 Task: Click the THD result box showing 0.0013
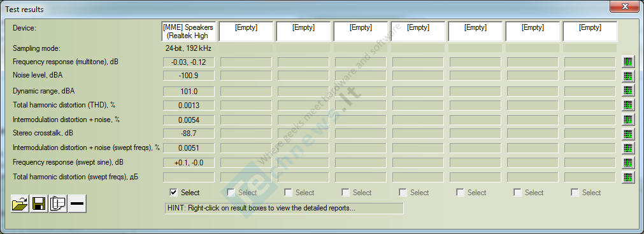[x=189, y=106]
